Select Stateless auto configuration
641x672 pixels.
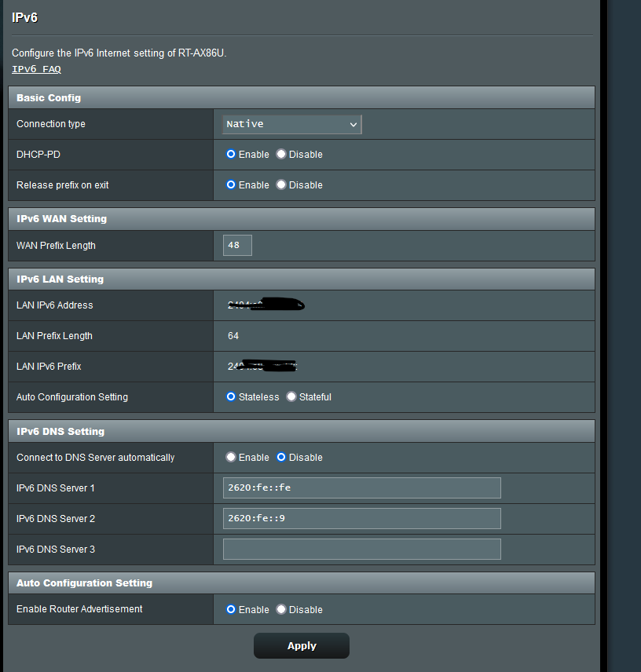231,397
